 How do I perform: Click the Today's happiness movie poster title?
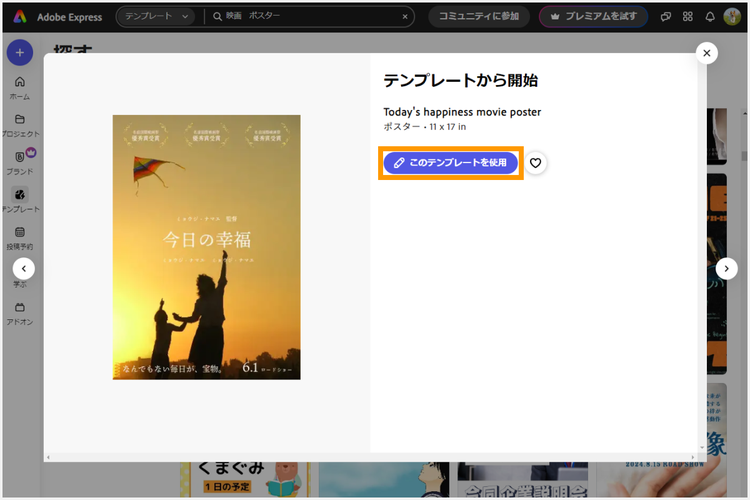coord(462,112)
